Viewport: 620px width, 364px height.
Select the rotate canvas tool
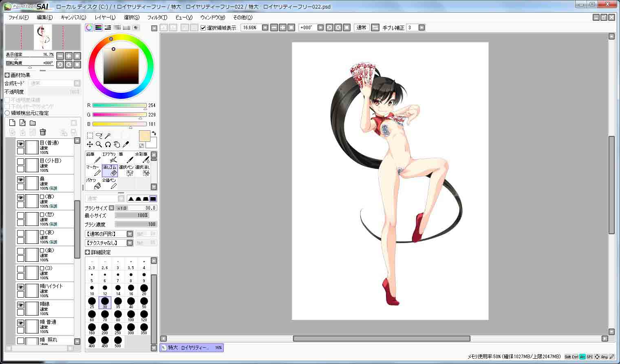108,144
